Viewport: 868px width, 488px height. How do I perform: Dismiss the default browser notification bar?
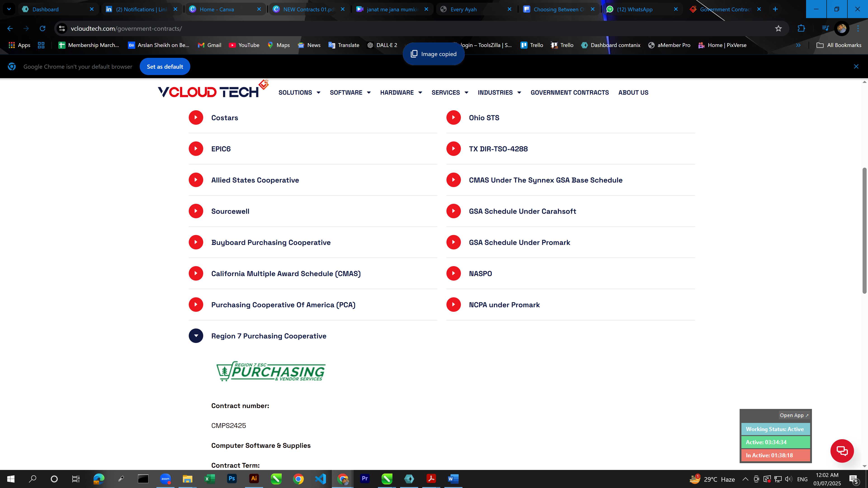856,67
